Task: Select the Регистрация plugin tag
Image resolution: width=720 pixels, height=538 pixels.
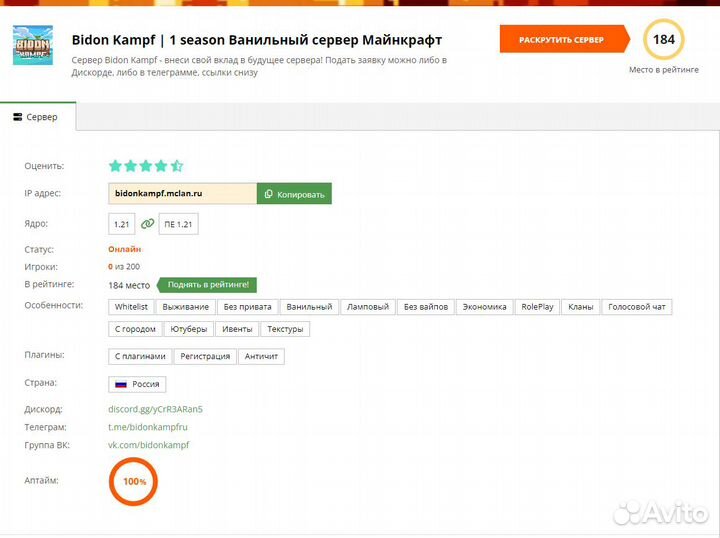Action: (x=205, y=356)
